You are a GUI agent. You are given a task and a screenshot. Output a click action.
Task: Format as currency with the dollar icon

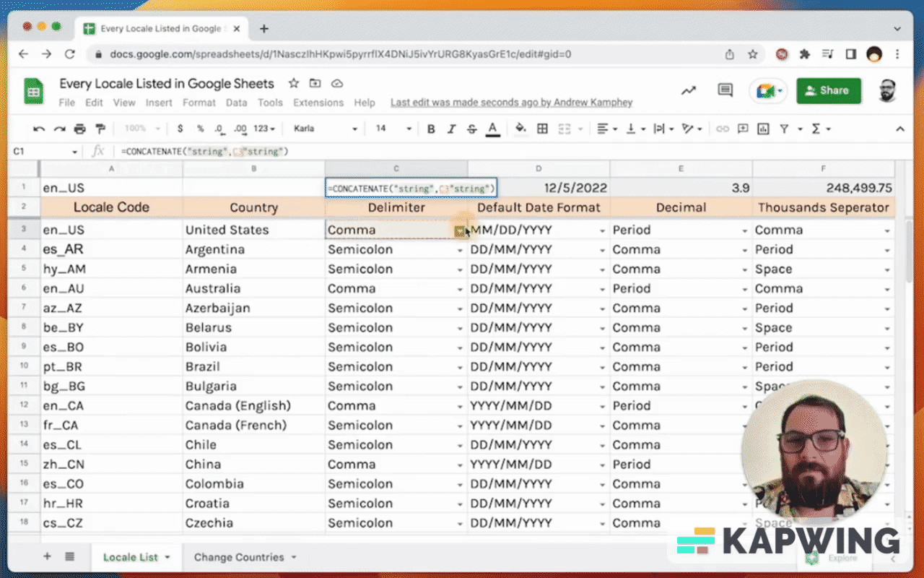180,129
